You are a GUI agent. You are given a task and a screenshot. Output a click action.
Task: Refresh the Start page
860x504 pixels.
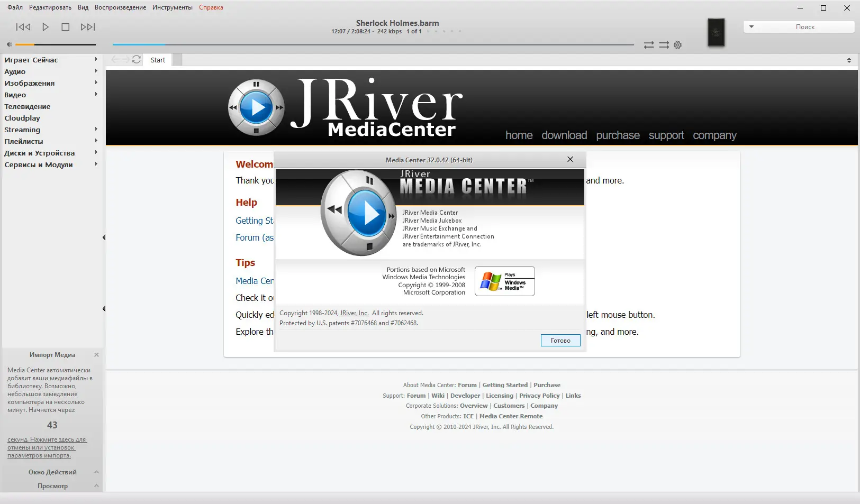(137, 60)
